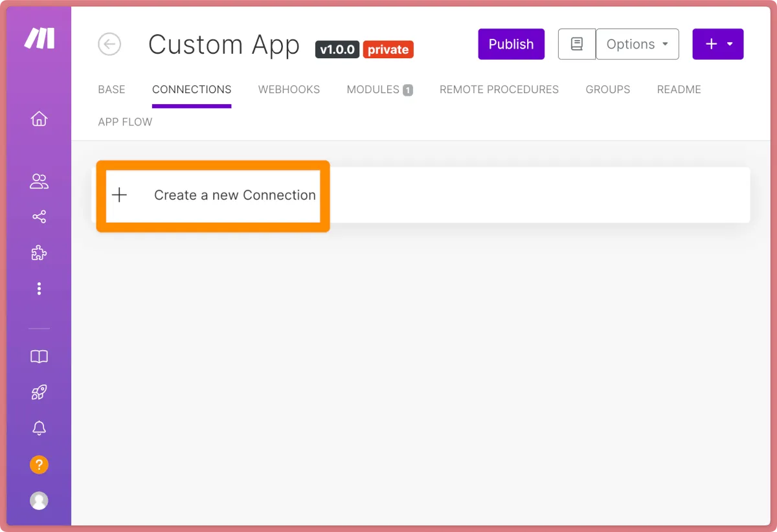The height and width of the screenshot is (532, 777).
Task: Open the Team users icon
Action: (39, 182)
